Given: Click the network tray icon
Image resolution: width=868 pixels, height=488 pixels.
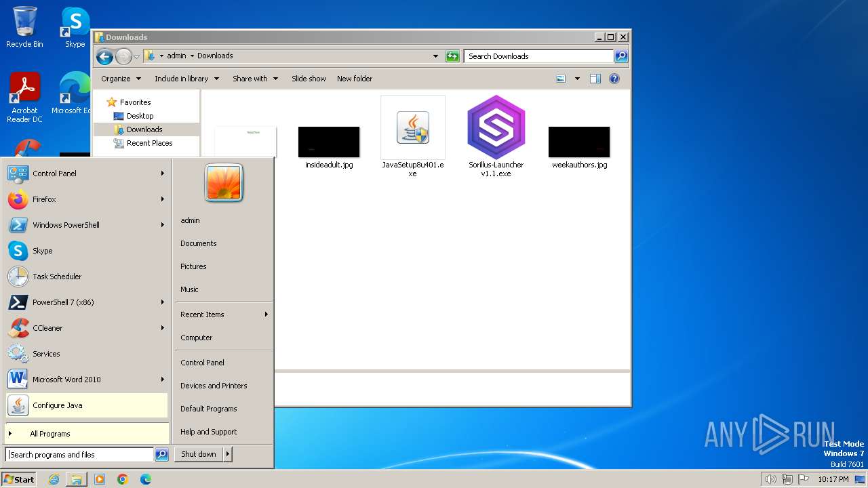Looking at the screenshot, I should point(787,479).
